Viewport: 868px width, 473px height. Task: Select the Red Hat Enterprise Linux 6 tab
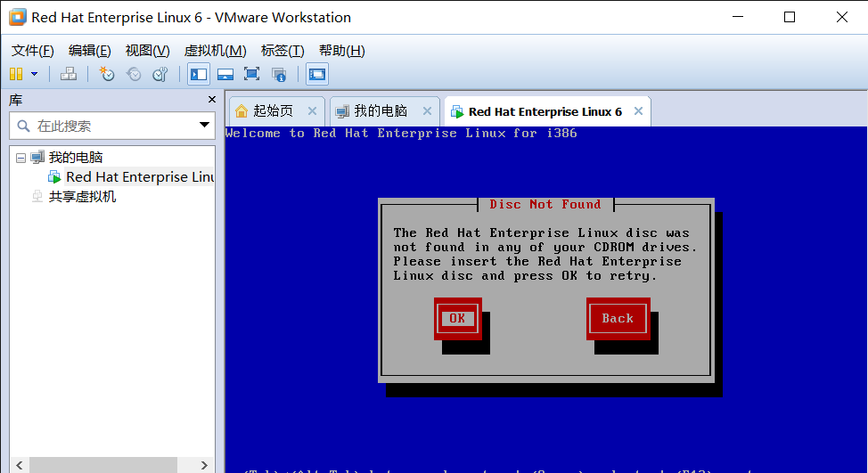click(545, 111)
